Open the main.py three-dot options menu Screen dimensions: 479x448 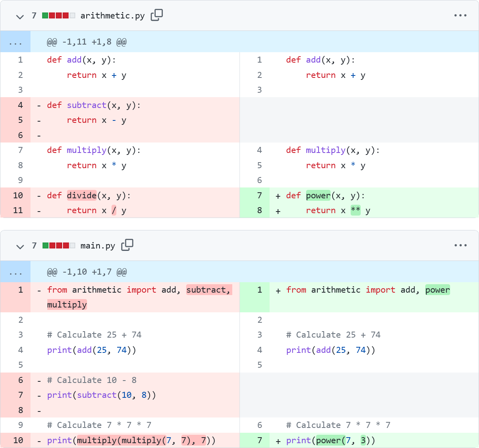pyautogui.click(x=460, y=245)
